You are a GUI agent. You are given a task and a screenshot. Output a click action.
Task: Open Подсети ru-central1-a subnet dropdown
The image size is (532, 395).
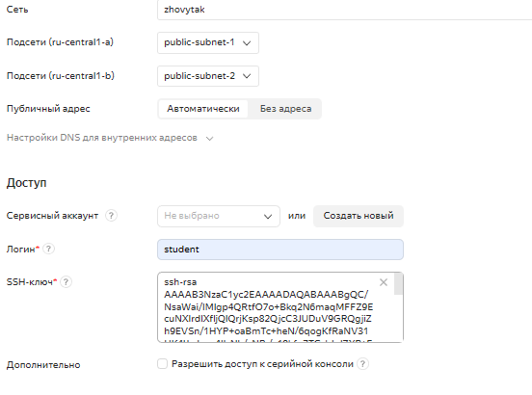(x=208, y=42)
